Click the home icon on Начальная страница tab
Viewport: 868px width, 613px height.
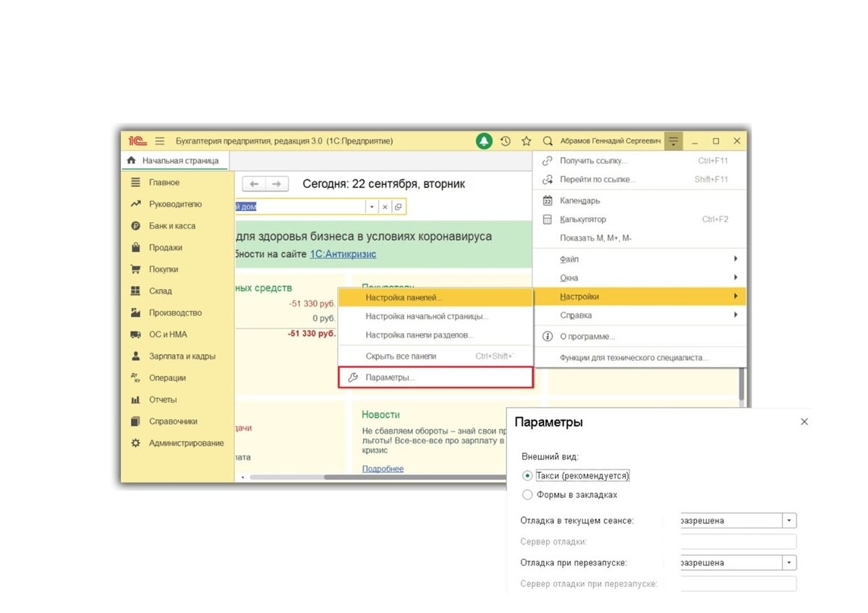132,160
